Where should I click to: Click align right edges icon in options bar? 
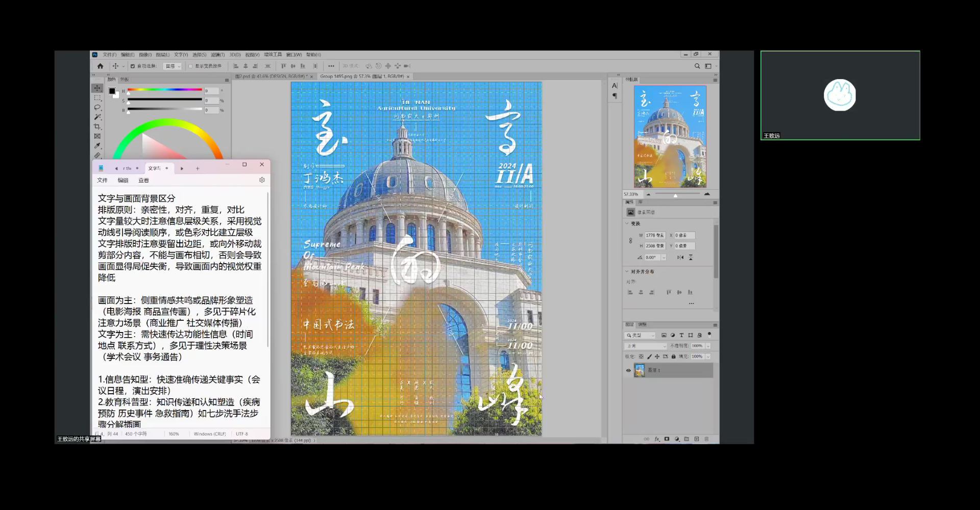point(255,66)
